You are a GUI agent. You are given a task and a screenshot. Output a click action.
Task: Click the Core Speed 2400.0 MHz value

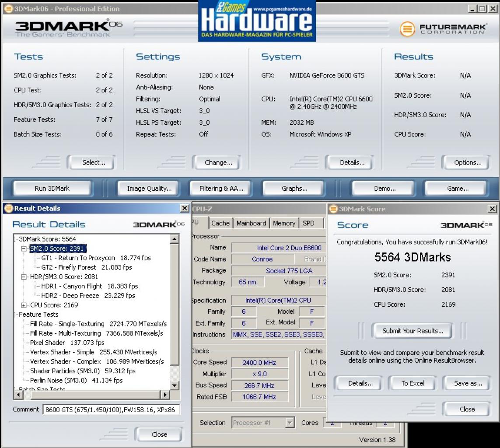259,363
